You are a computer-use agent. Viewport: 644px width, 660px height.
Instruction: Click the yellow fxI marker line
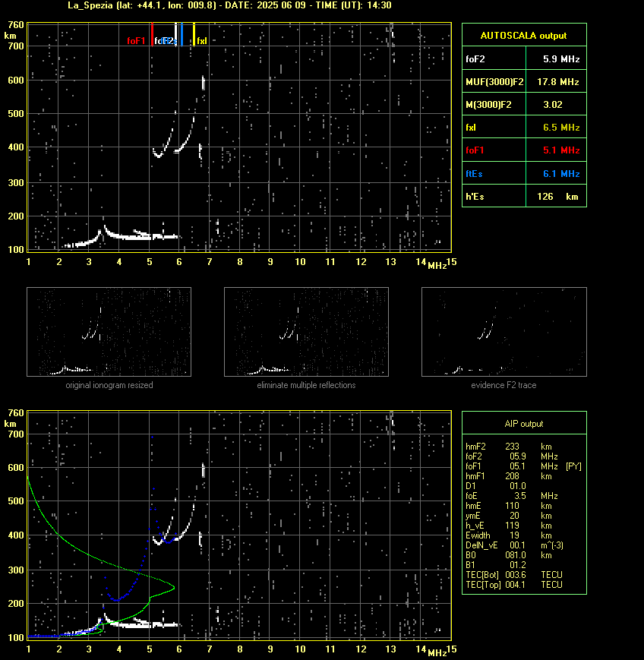point(194,34)
